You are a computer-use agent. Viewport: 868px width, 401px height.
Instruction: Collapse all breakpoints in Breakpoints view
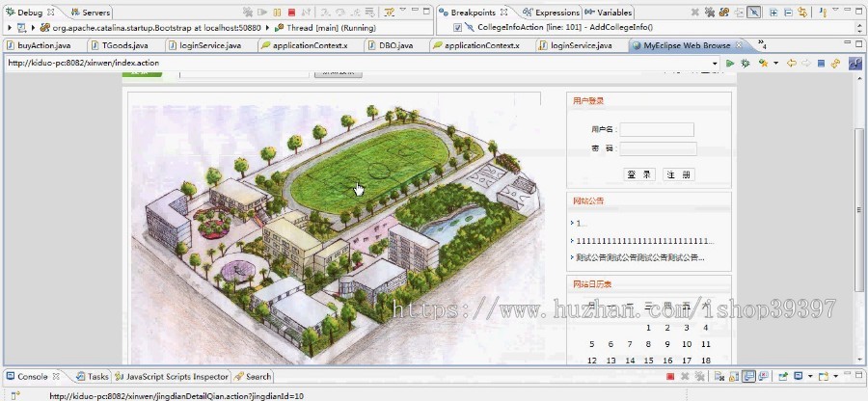point(788,12)
